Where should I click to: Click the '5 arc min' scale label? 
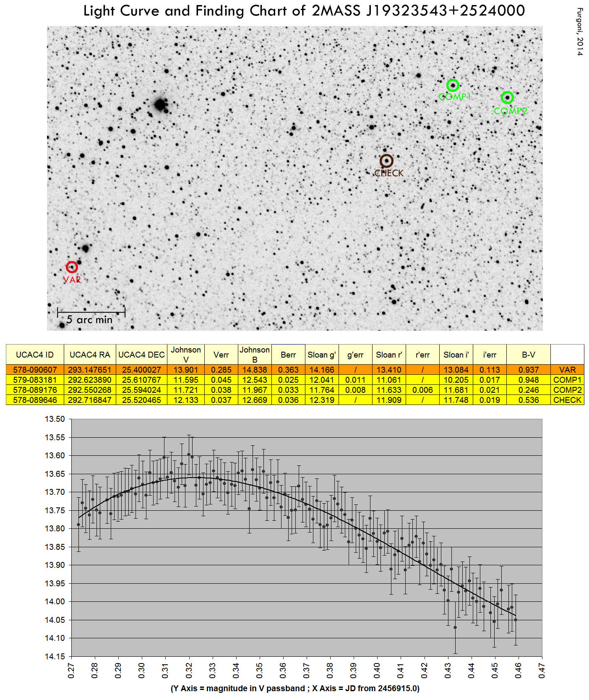(x=89, y=320)
